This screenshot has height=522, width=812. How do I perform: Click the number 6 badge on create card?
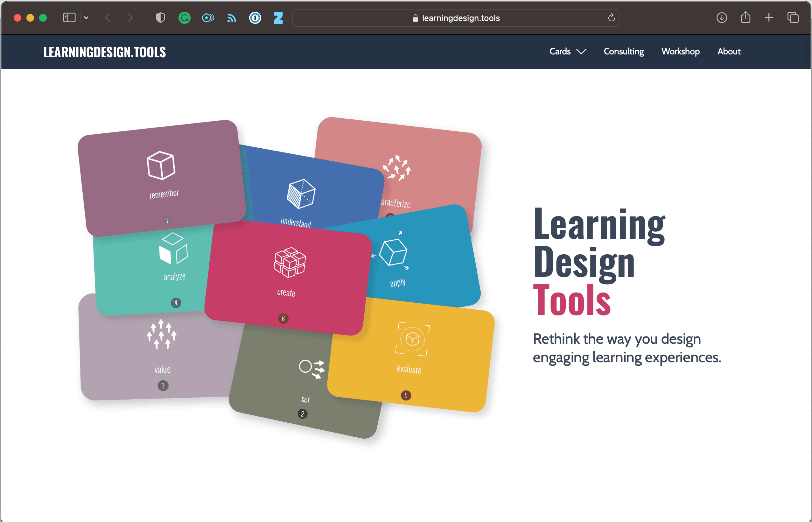click(283, 319)
